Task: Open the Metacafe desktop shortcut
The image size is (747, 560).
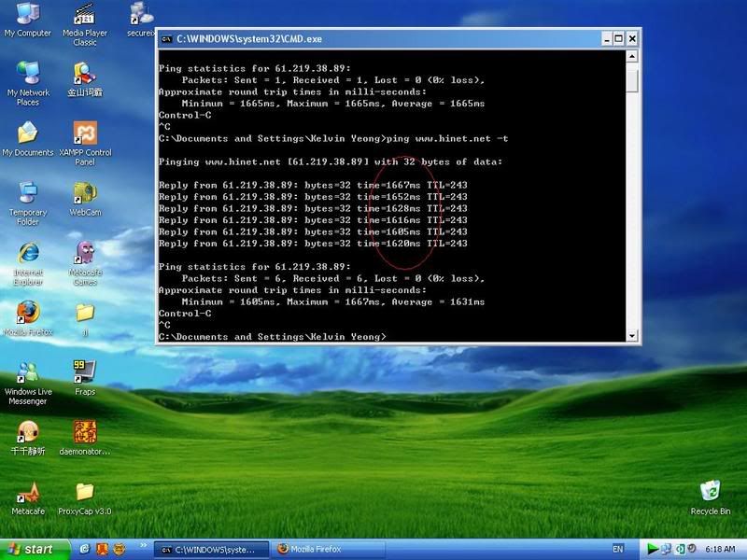Action: (27, 492)
